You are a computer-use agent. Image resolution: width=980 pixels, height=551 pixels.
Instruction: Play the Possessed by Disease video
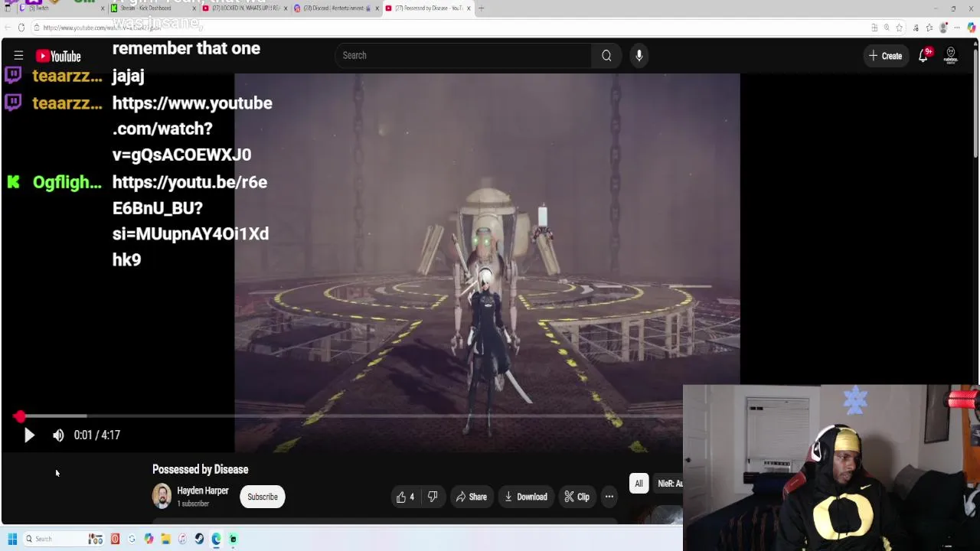(x=29, y=435)
